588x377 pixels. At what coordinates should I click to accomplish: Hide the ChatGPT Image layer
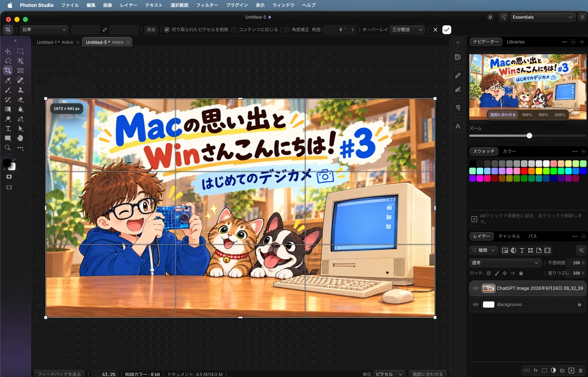(x=475, y=288)
